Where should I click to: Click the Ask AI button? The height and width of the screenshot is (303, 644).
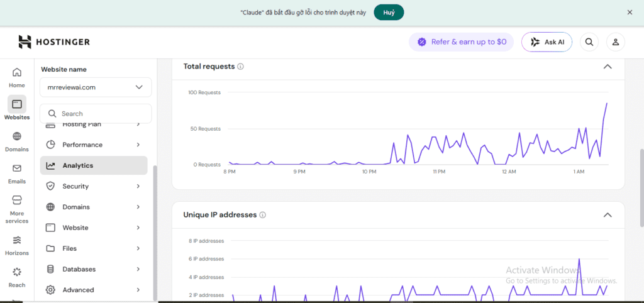pos(547,42)
